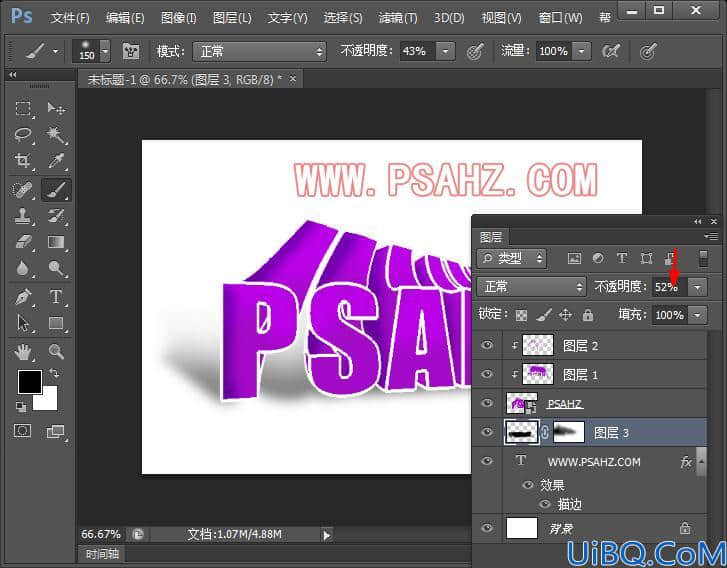Screen dimensions: 727x568
Task: Open brush mode 正常 dropdown
Action: pyautogui.click(x=259, y=51)
